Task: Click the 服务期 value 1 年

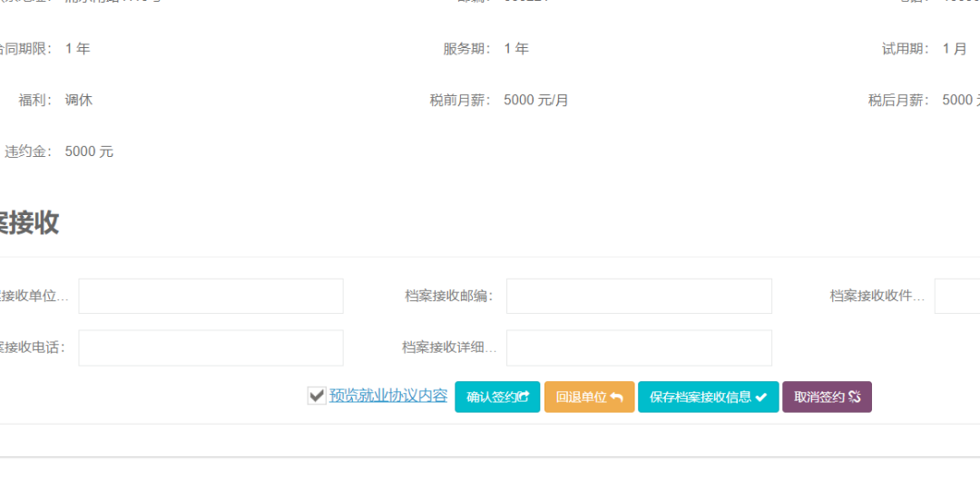Action: point(516,49)
